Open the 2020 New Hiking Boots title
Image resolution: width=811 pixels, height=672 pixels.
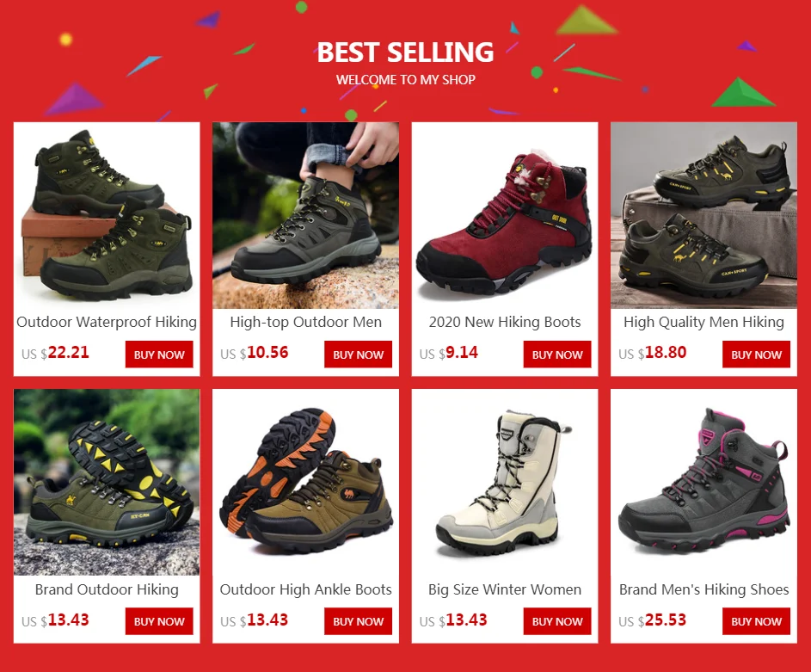(x=505, y=323)
